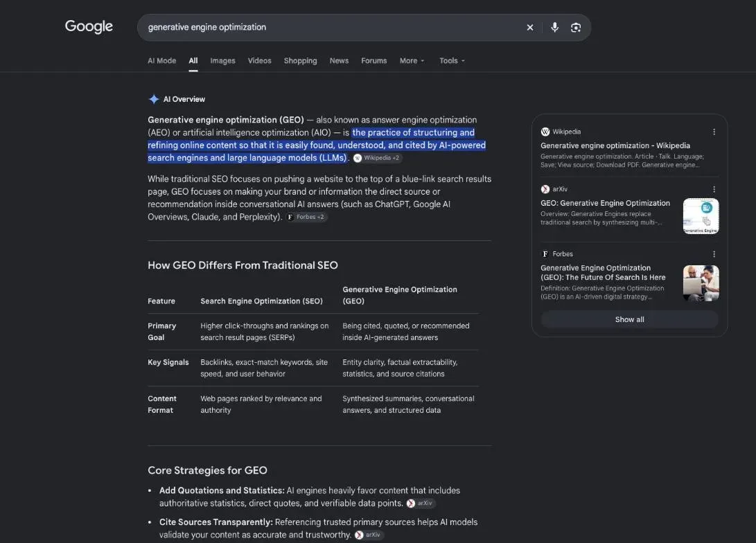Click cell Entity clarity, factual extractability
Screen dimensions: 756x543
(x=400, y=368)
